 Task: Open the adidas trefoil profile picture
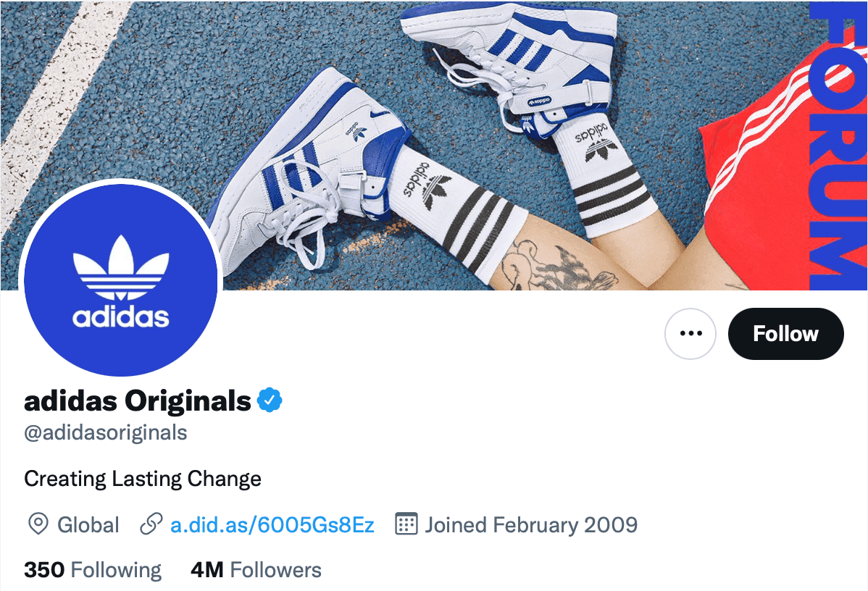tap(121, 279)
